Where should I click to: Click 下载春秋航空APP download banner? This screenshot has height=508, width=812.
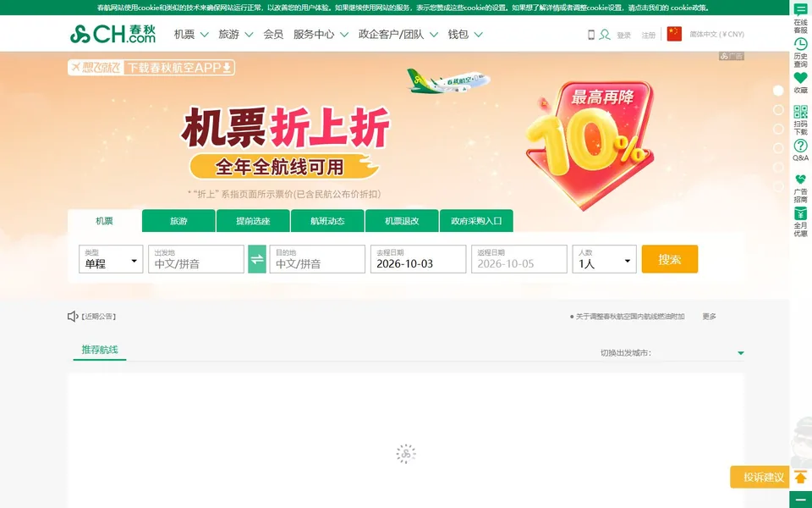coord(151,68)
